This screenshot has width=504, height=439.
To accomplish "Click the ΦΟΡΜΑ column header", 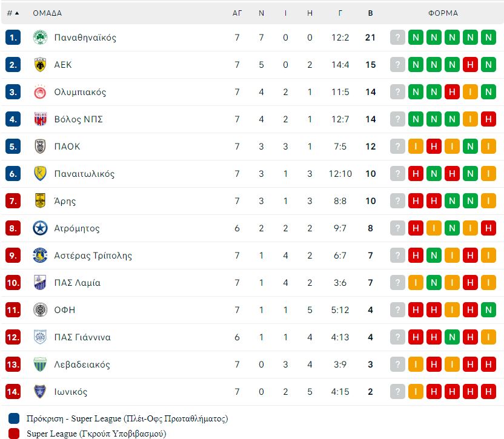I will 443,13.
